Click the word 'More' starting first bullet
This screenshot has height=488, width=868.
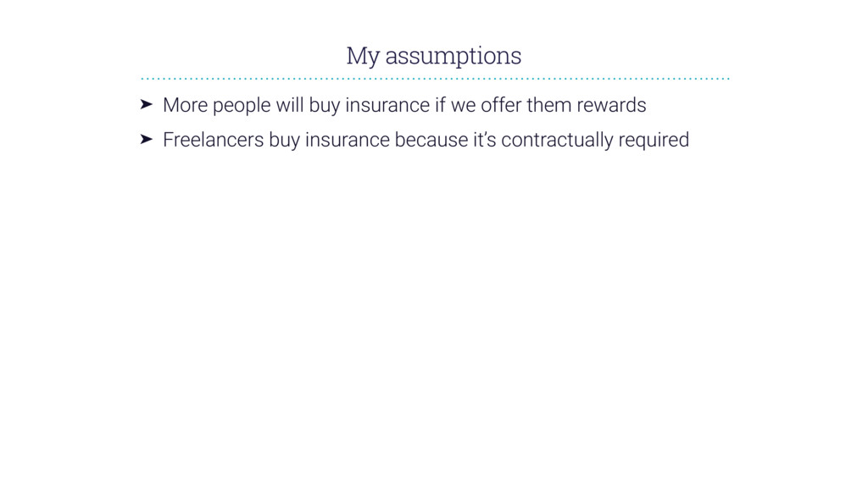[x=184, y=105]
